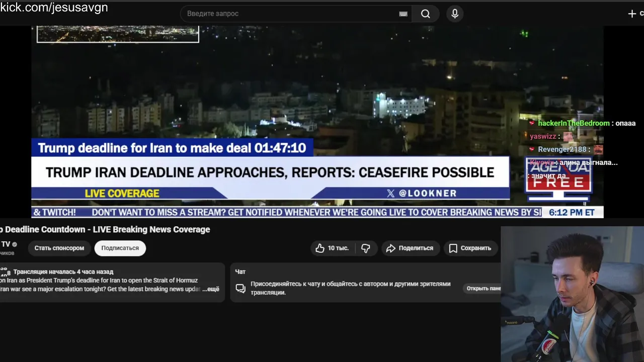
Task: Click the Поделиться share button
Action: tap(410, 248)
